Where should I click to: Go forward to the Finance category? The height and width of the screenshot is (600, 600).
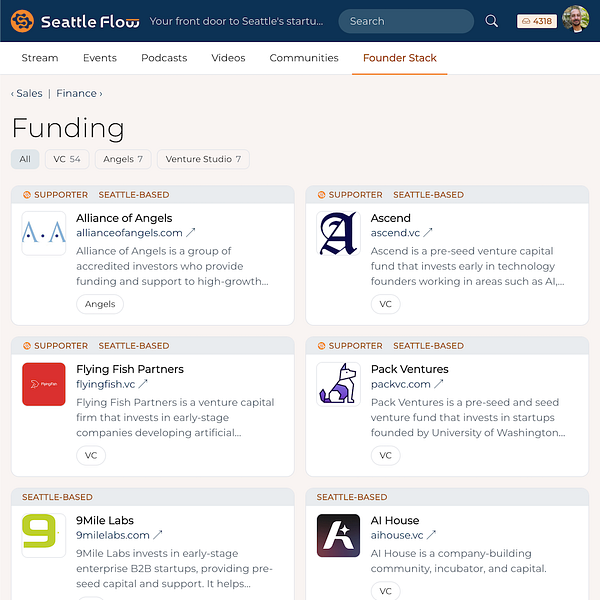tap(79, 93)
